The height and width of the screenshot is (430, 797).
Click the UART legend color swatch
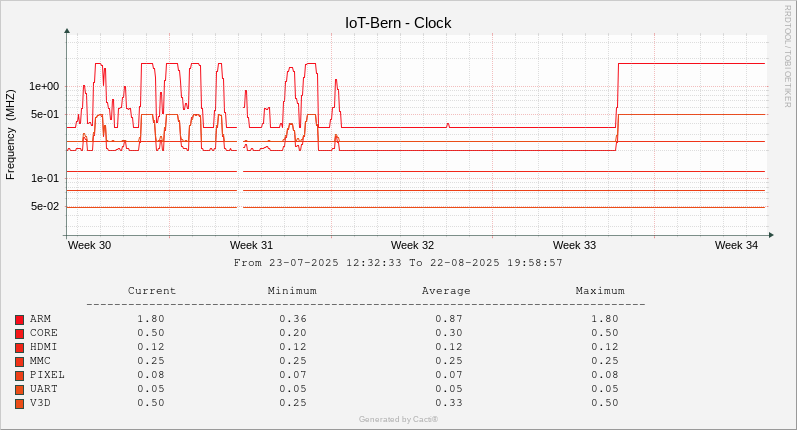(x=19, y=390)
